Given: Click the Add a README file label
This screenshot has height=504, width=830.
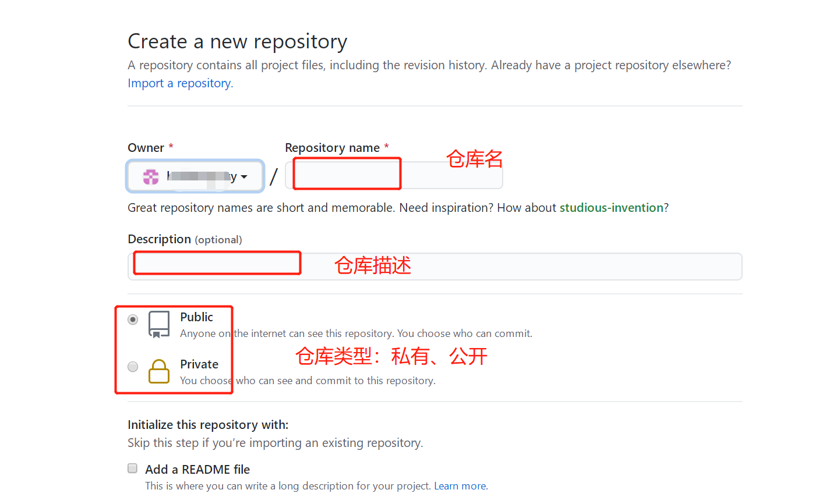Looking at the screenshot, I should (197, 470).
